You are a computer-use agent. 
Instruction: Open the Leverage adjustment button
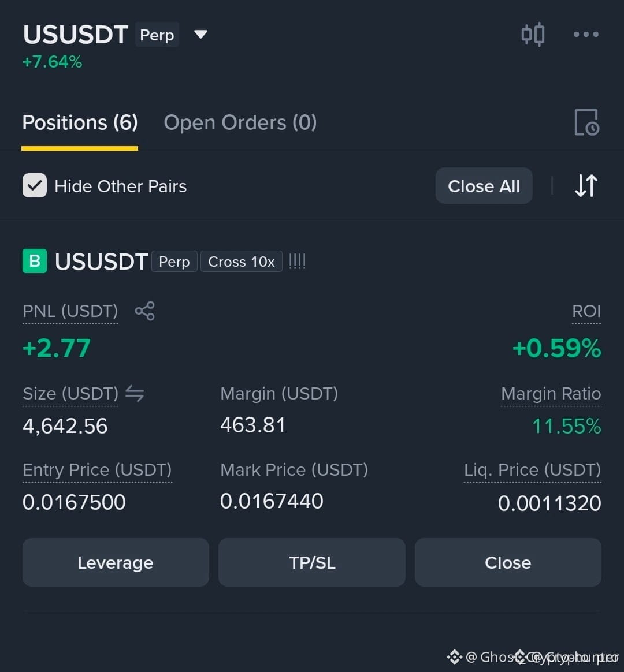tap(116, 562)
